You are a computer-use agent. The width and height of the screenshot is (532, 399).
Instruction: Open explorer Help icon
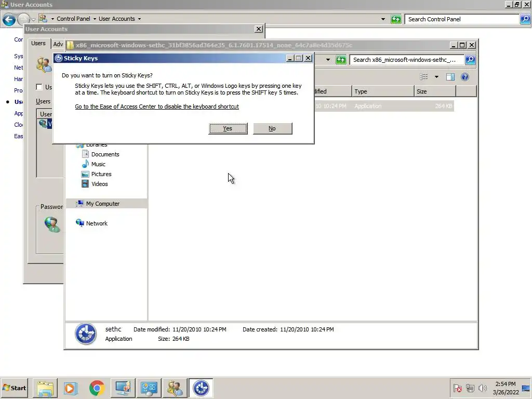(x=465, y=77)
